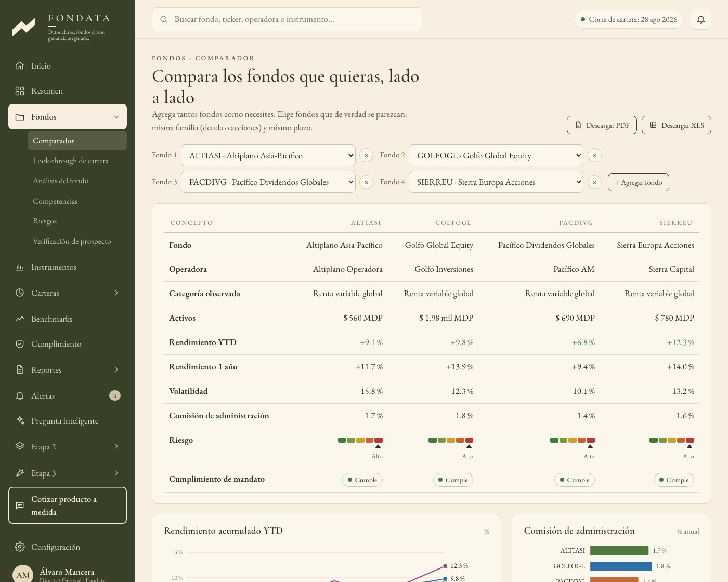
Task: Open Pregunta inteligente sparkle icon
Action: pyautogui.click(x=20, y=420)
